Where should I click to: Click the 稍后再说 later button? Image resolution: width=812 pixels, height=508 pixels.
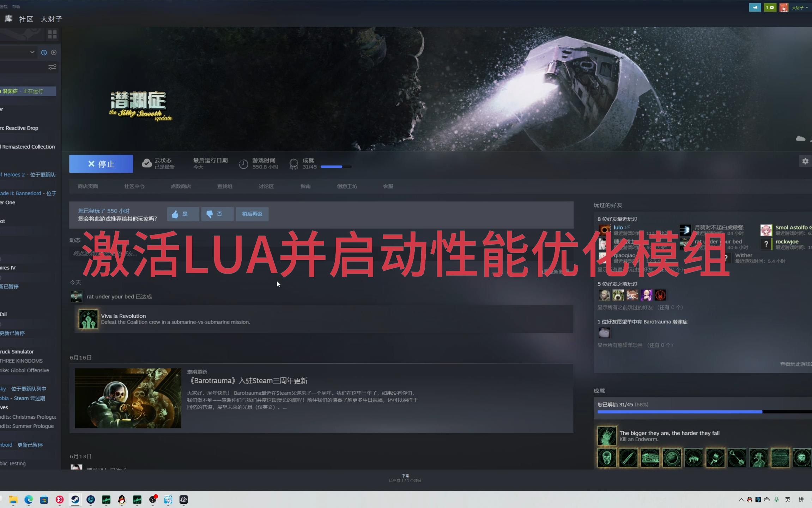(252, 214)
